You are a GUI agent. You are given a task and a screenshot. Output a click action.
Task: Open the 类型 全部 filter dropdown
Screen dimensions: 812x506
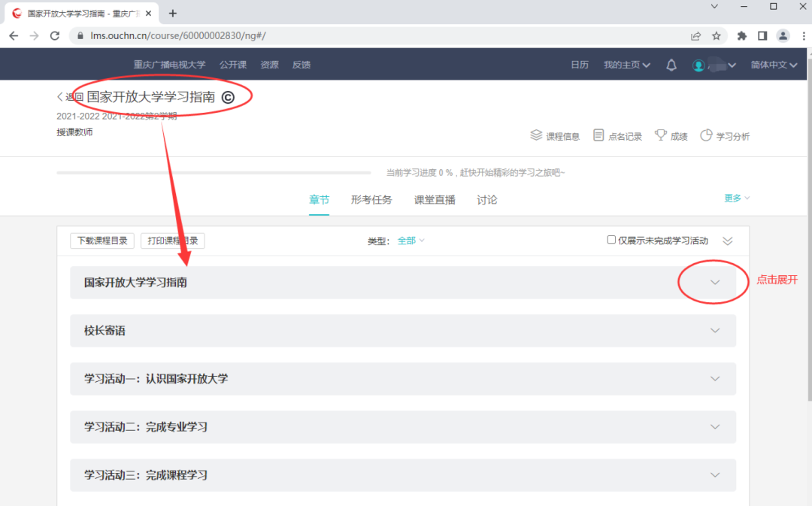tap(411, 241)
